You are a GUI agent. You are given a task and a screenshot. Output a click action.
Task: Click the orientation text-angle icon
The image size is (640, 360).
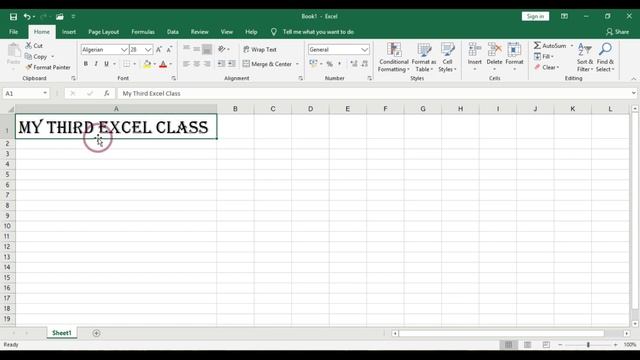222,49
